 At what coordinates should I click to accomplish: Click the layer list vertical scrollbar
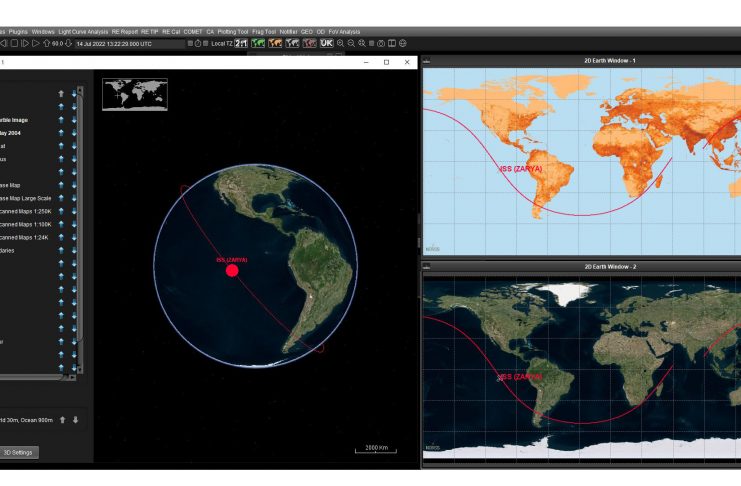pyautogui.click(x=80, y=230)
